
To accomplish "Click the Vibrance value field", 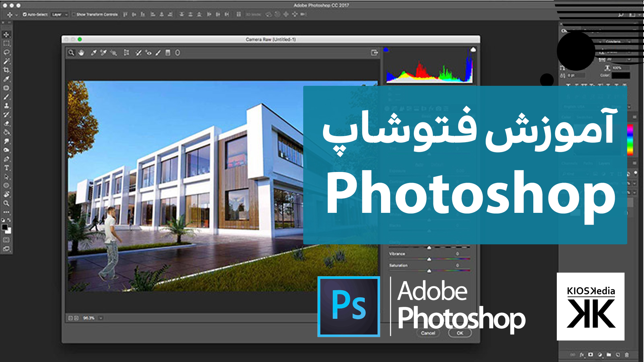I will 457,254.
